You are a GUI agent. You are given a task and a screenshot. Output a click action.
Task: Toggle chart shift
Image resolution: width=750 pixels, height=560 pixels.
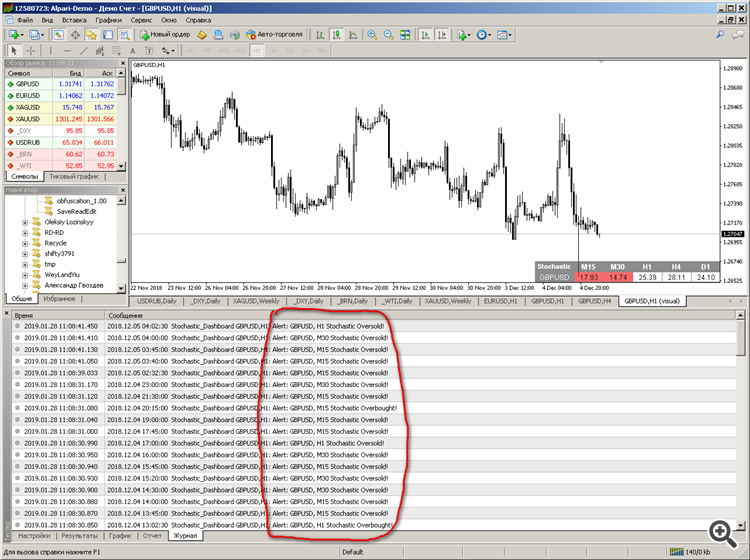442,35
